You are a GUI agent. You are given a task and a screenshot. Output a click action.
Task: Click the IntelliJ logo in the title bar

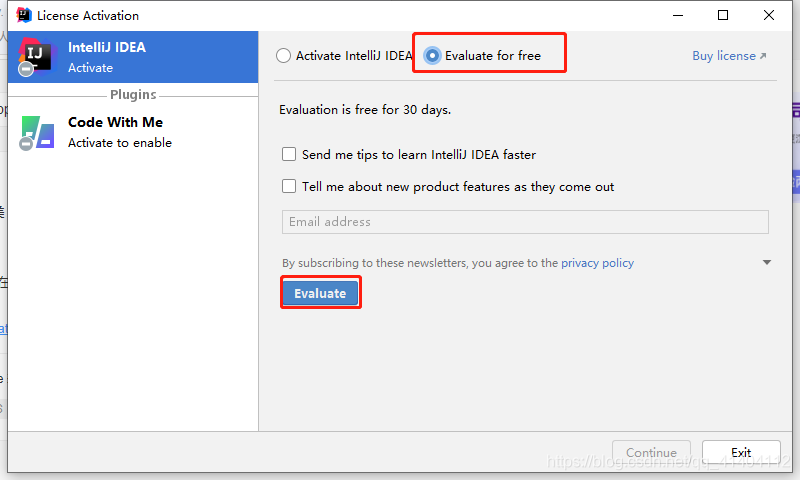coord(23,15)
